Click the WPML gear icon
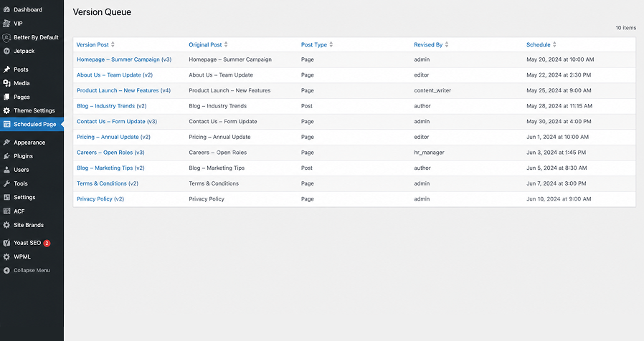 point(6,256)
